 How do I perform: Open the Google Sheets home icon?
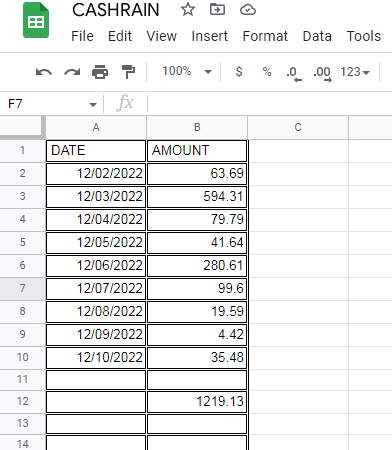tap(36, 20)
